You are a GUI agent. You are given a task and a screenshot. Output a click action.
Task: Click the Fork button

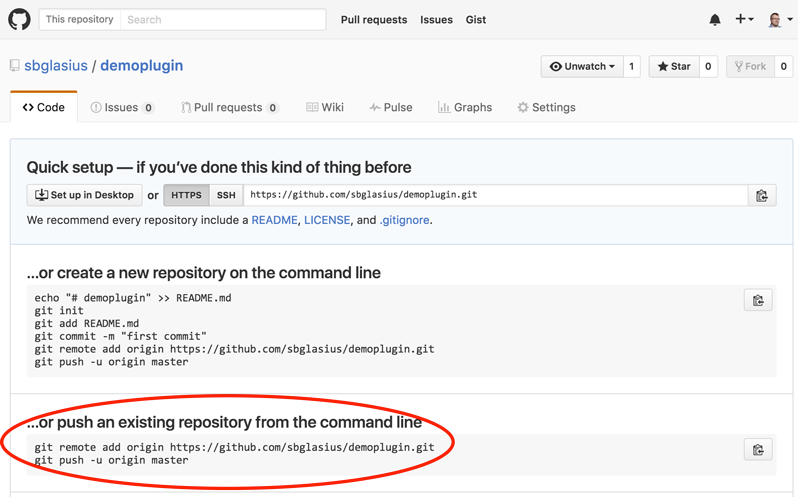click(750, 67)
